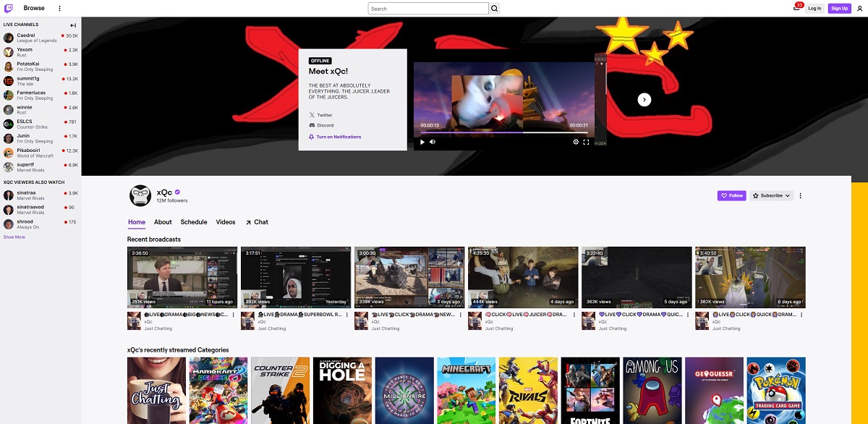
Task: Click Browse in the top navigation
Action: tap(34, 9)
